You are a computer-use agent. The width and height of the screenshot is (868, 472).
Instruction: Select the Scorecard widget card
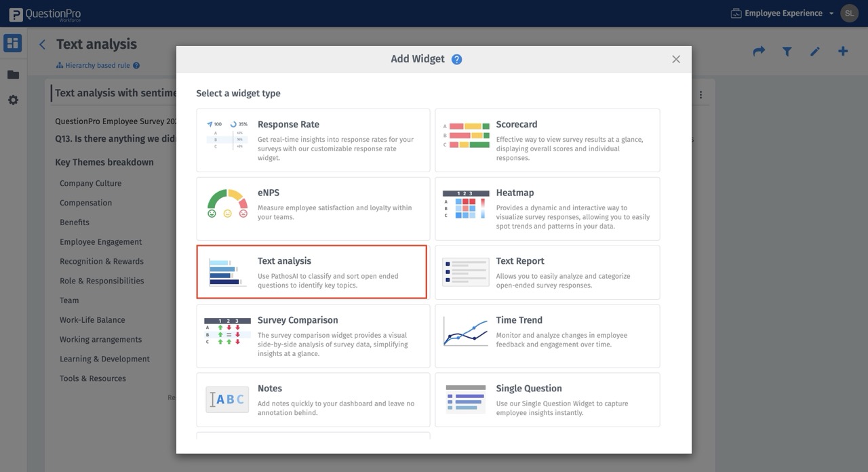pos(547,140)
